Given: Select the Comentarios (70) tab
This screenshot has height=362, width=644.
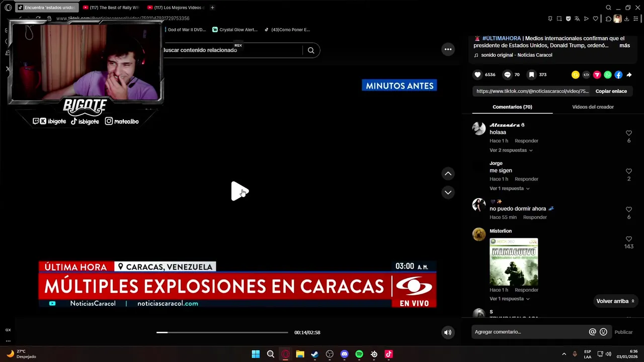Looking at the screenshot, I should (512, 107).
